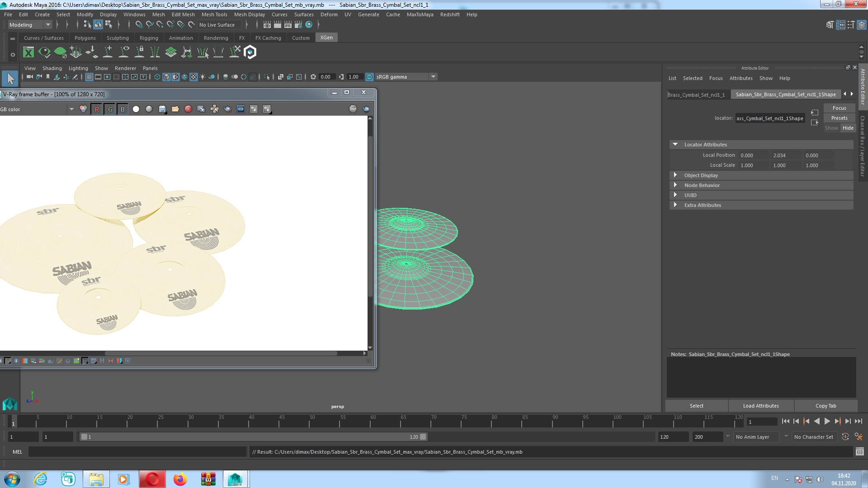
Task: Click the Hide button in Attribute Editor
Action: click(x=848, y=128)
